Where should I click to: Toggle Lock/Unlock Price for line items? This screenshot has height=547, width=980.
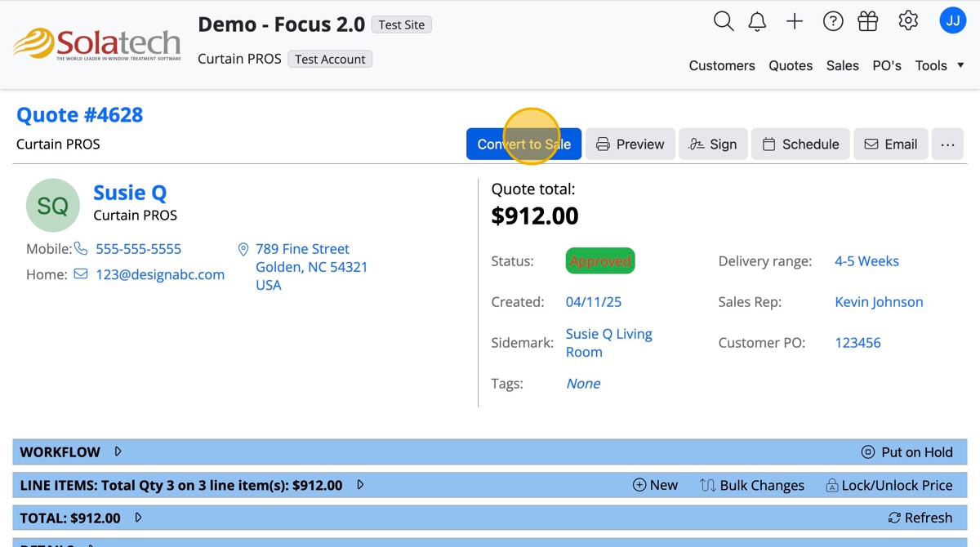click(889, 485)
